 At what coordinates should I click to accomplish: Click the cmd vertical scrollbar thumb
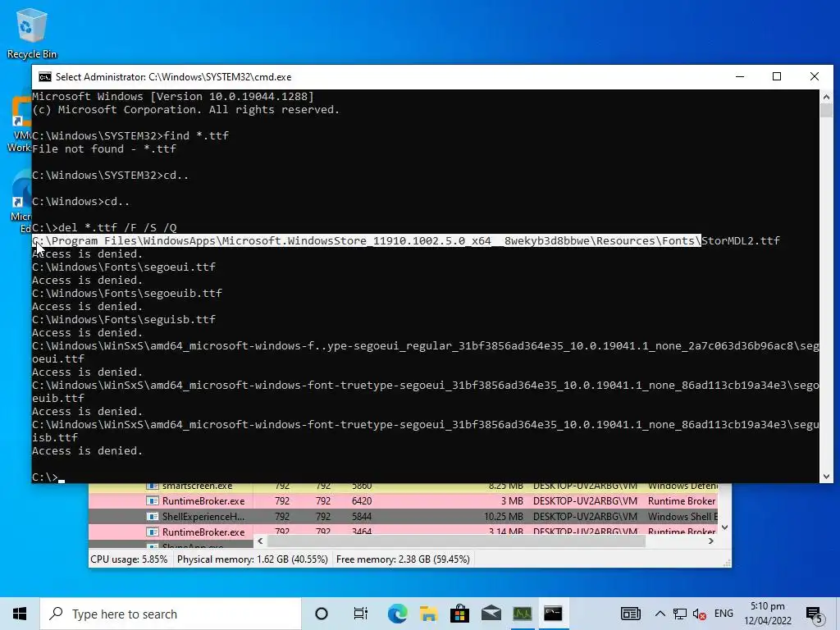tap(826, 111)
